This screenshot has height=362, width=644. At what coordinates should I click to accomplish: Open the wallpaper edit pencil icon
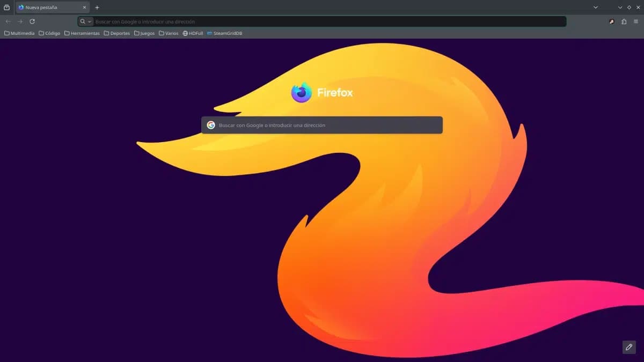tap(628, 347)
